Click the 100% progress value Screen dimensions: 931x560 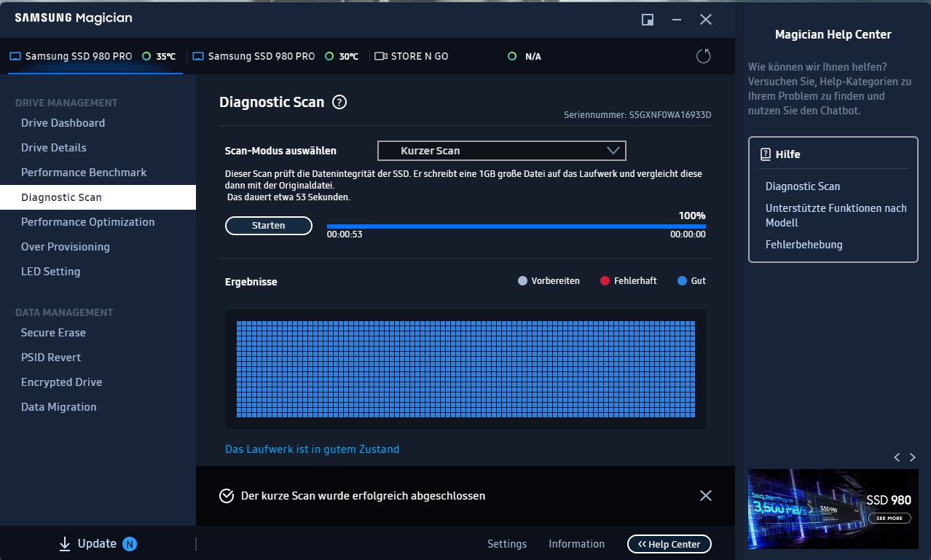click(692, 216)
